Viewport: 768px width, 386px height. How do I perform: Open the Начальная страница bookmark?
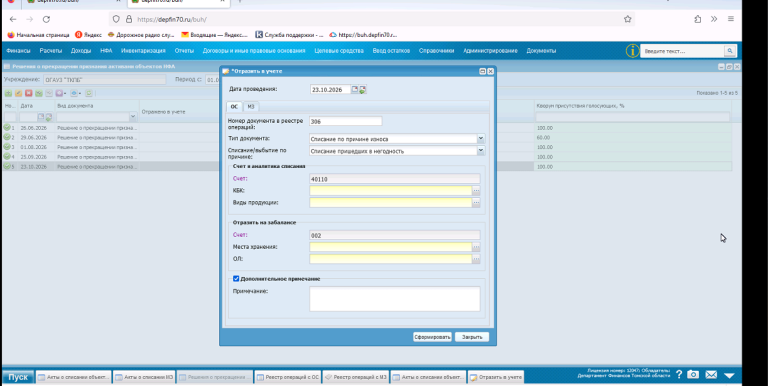coord(38,35)
